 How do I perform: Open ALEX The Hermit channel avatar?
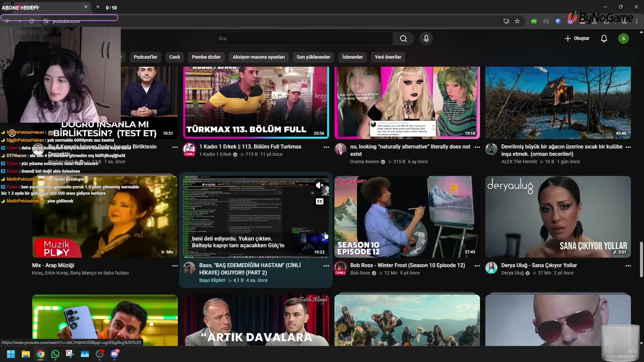tap(491, 149)
